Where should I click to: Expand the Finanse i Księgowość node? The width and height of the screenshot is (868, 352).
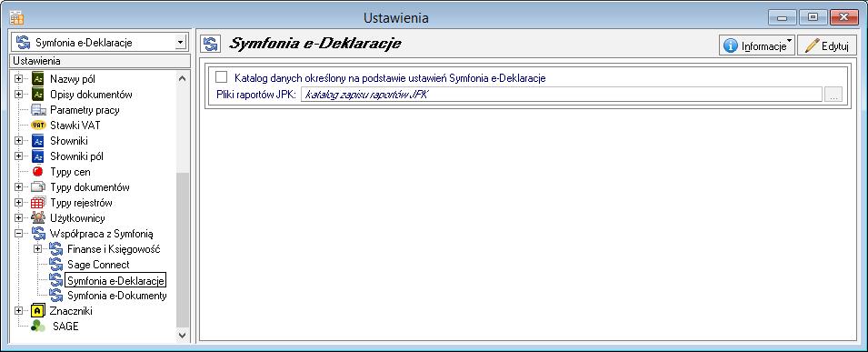tap(37, 249)
